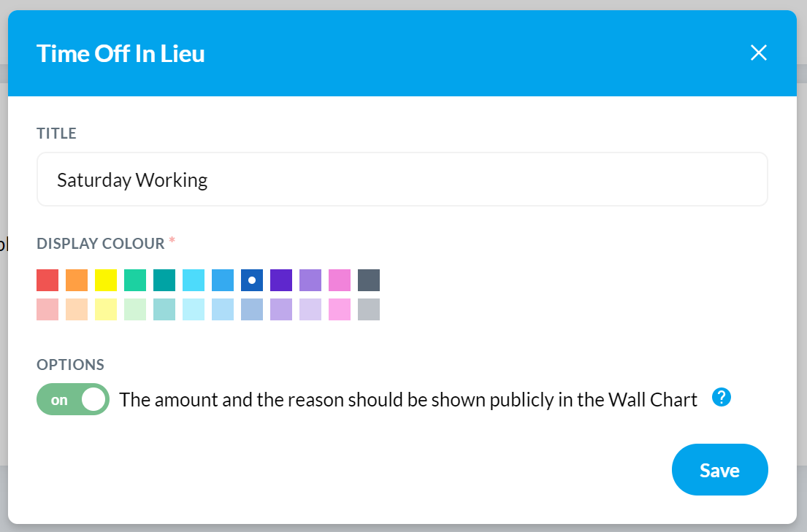Select the light lavender colour swatch

click(310, 309)
